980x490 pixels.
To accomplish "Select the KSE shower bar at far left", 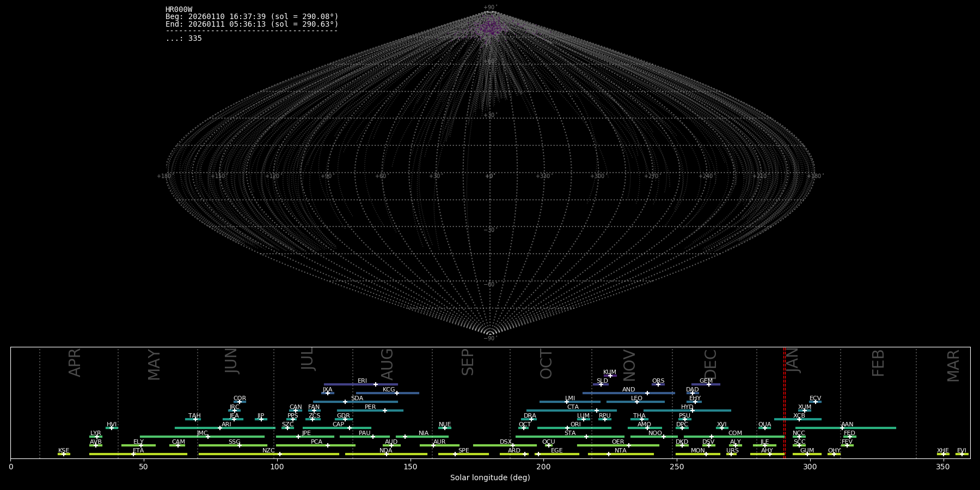I will 64,454.
